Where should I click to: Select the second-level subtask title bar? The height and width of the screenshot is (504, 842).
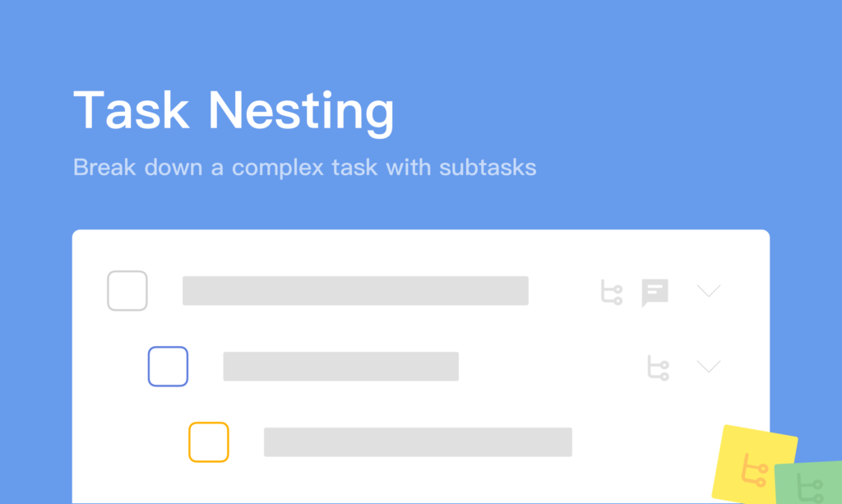point(340,367)
